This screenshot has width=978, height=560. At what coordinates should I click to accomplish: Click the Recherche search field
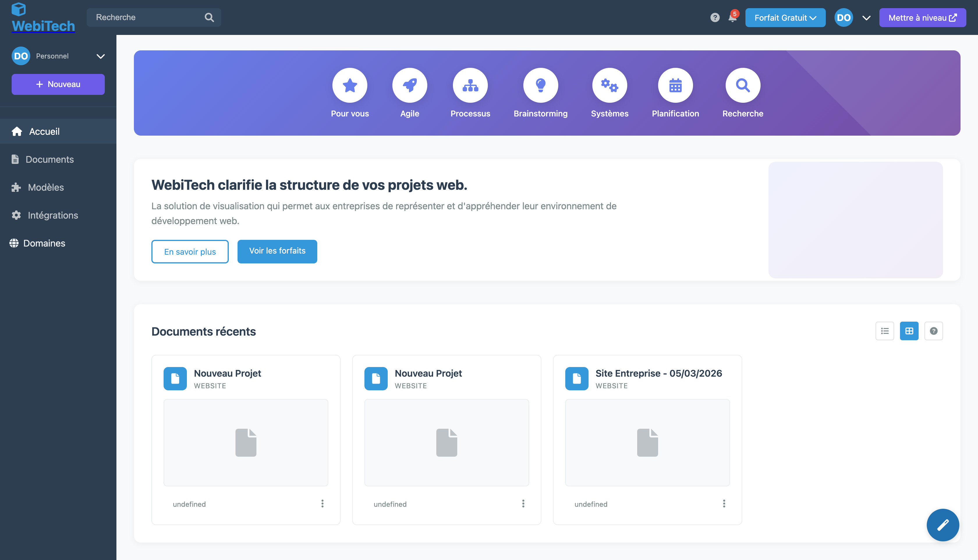(148, 17)
